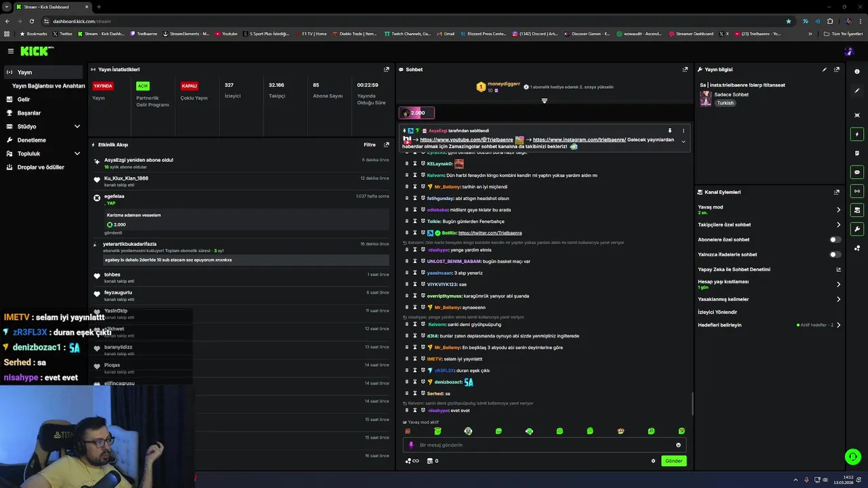Viewport: 868px width, 488px height.
Task: Toggle Abonelere özel sohbet switch
Action: 835,239
